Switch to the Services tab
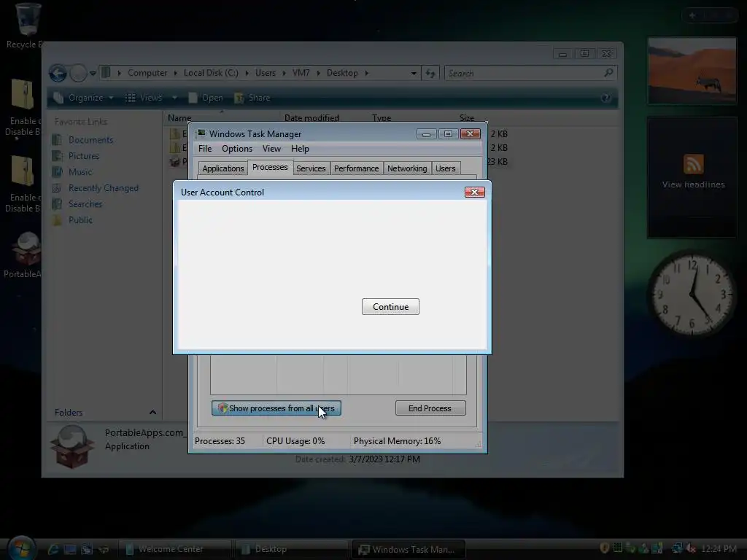 coord(311,168)
